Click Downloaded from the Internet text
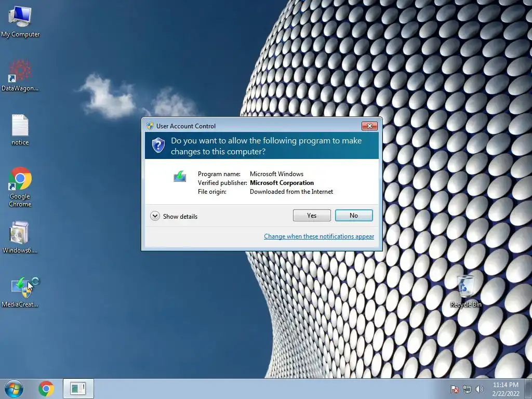This screenshot has width=532, height=399. coord(291,191)
